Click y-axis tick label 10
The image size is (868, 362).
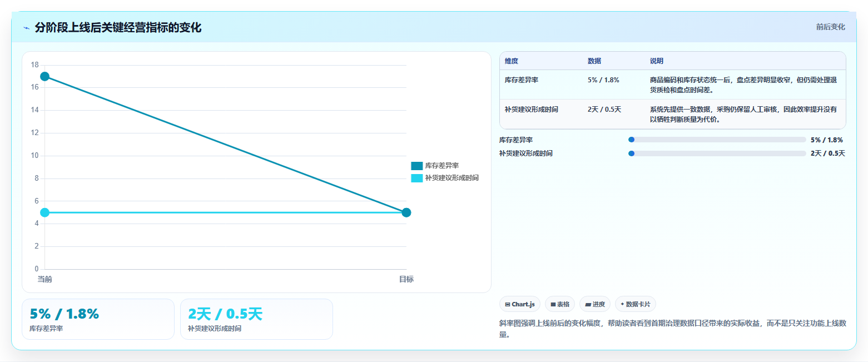pos(34,156)
